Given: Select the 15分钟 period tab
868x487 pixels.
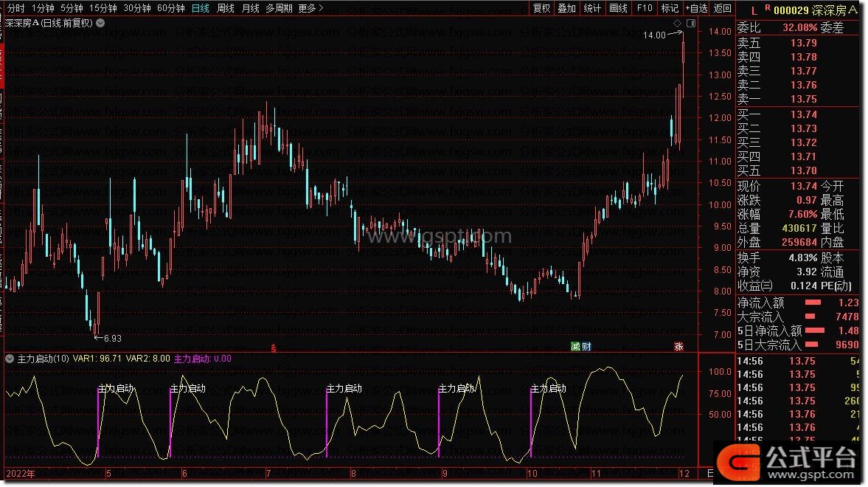Looking at the screenshot, I should [103, 8].
